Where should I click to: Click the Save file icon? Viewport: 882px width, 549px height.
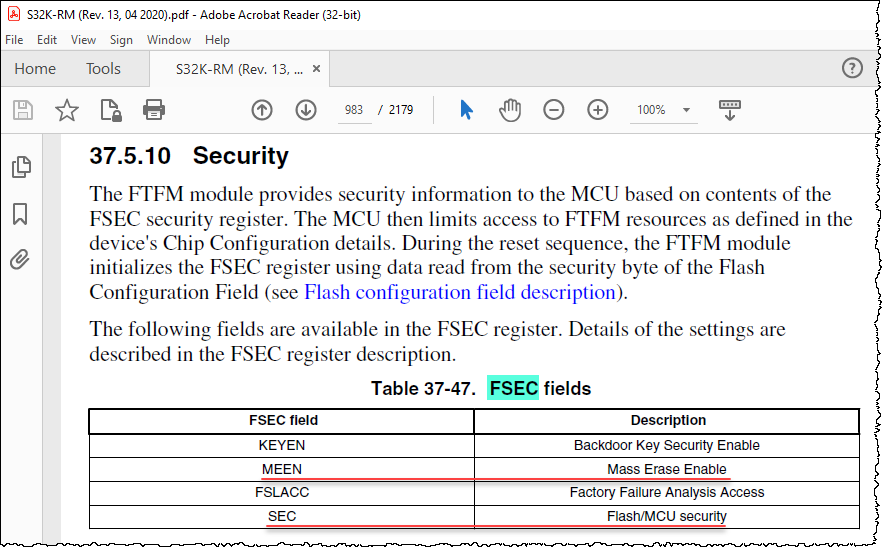pos(22,110)
